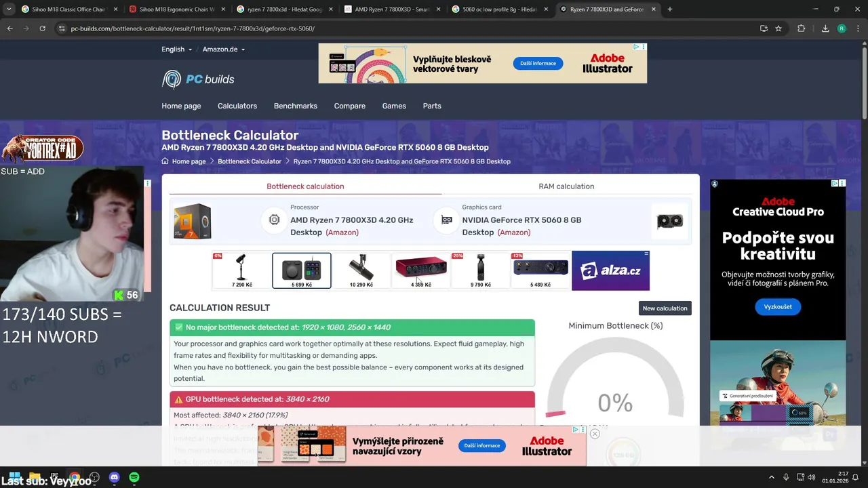The height and width of the screenshot is (488, 868).
Task: Open a new browser tab with the plus button
Action: tap(670, 9)
